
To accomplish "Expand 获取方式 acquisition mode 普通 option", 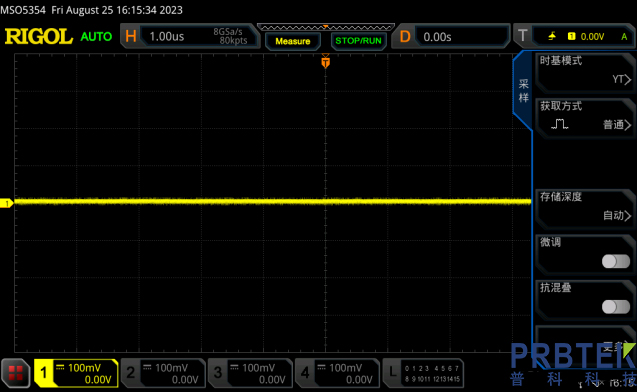I will 584,117.
